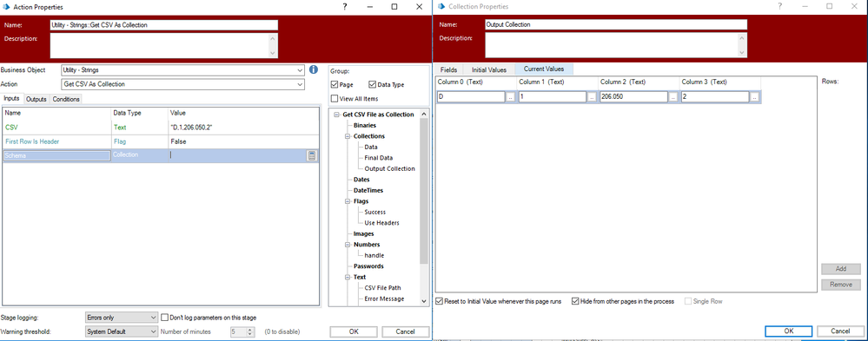Viewport: 868px width, 341px height.
Task: Toggle Hide from other pages in the process
Action: (x=575, y=302)
